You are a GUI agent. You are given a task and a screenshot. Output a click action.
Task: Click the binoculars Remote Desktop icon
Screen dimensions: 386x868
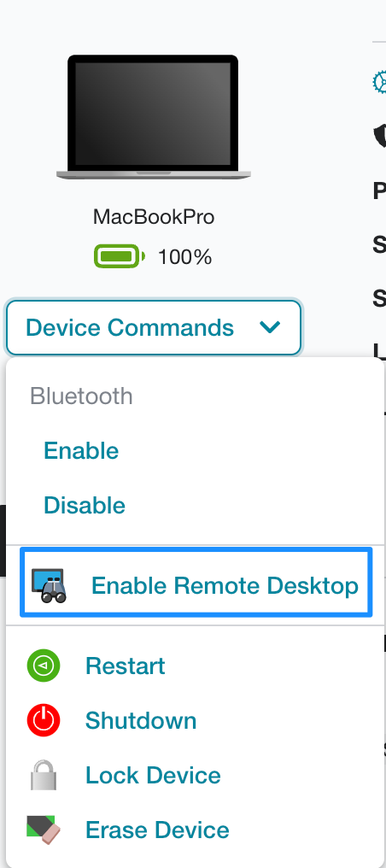click(49, 586)
